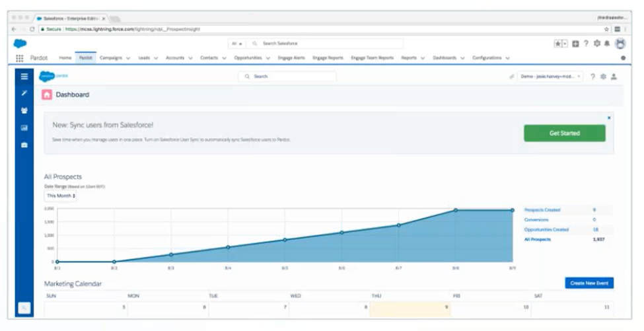The height and width of the screenshot is (331, 644).
Task: Switch to the Engage Alerts tab
Action: tap(291, 58)
